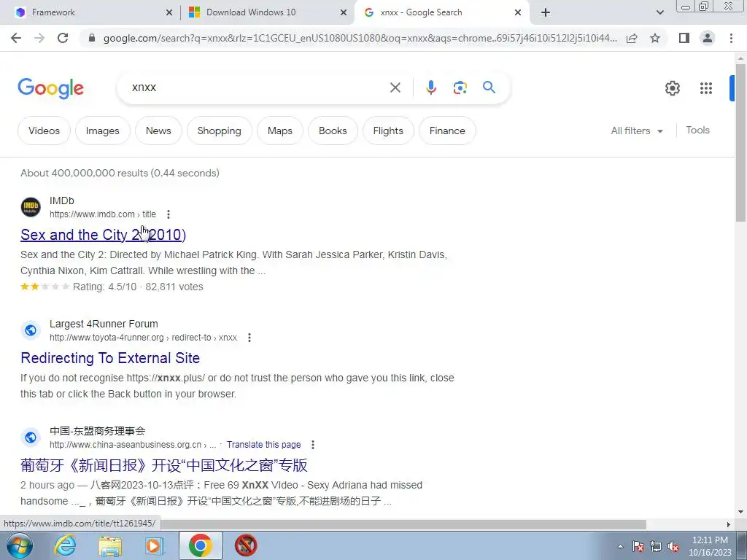Screen dimensions: 747x560
Task: Clear the search box with the X
Action: (x=395, y=87)
